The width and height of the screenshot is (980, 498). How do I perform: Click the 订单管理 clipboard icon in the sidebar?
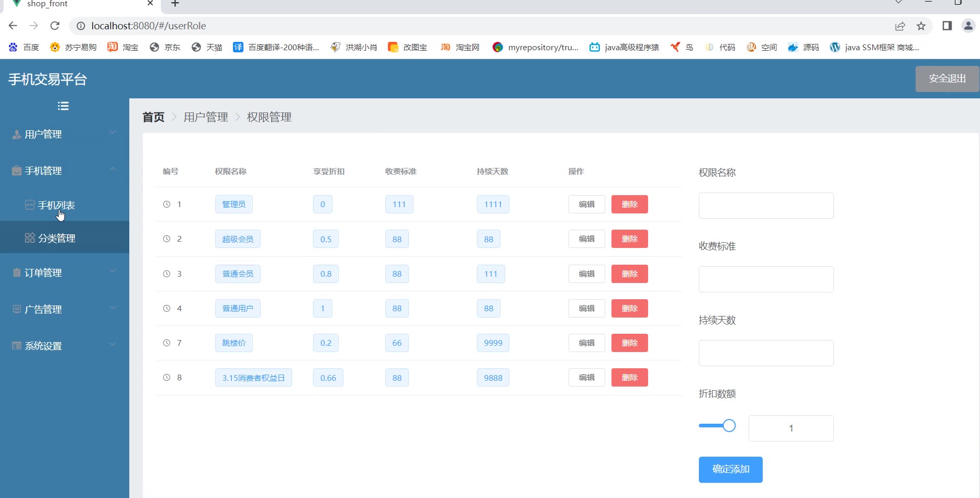point(17,273)
